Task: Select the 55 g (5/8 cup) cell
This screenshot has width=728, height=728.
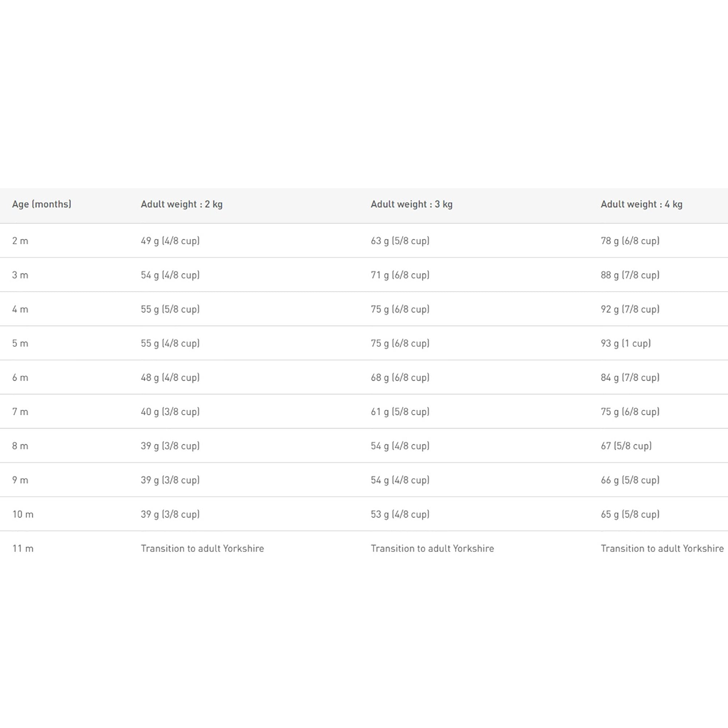Action: tap(170, 309)
